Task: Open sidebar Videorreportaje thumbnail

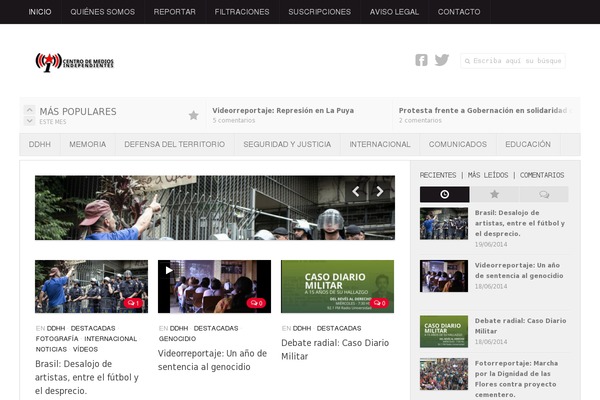Action: point(444,276)
